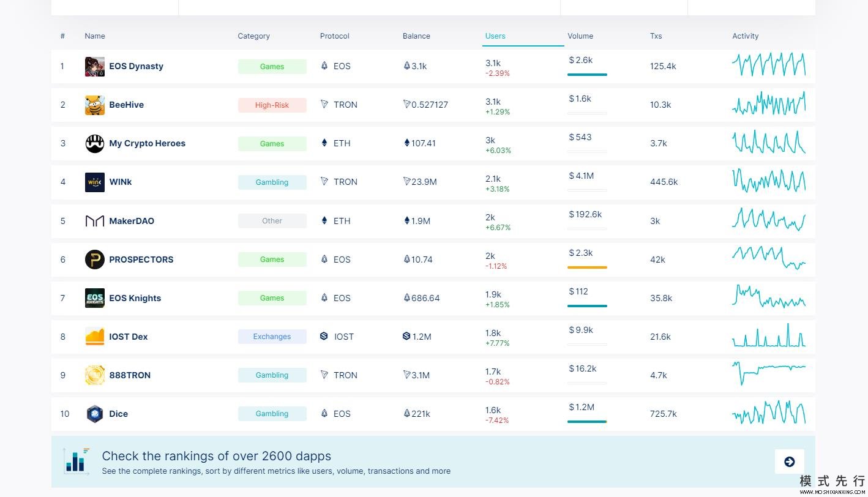868x497 pixels.
Task: Click the Other tag on MakerDAO row
Action: tap(272, 221)
